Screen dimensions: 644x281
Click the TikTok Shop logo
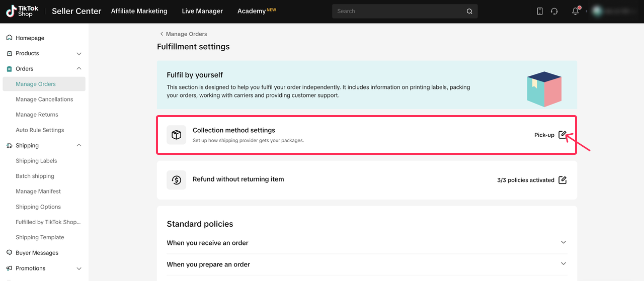click(x=23, y=11)
